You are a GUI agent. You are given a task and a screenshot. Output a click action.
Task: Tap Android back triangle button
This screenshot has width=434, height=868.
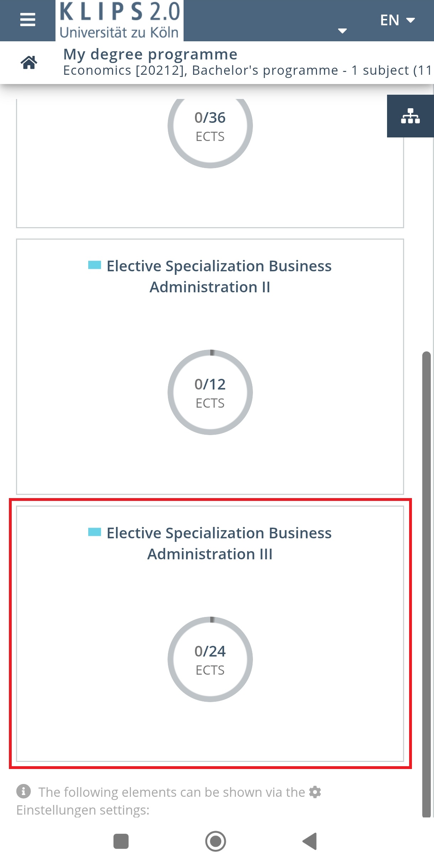(x=309, y=841)
